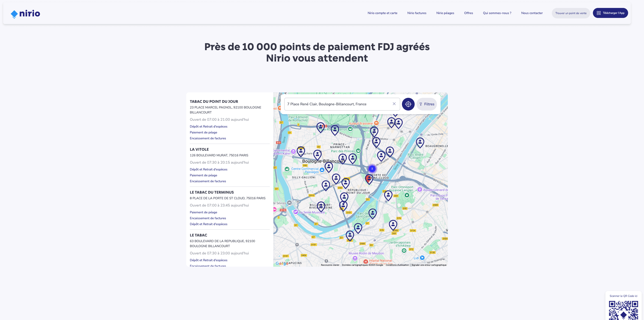Click Raccourcis clavier on the map
Viewport: 644px width, 320px height.
pos(330,265)
